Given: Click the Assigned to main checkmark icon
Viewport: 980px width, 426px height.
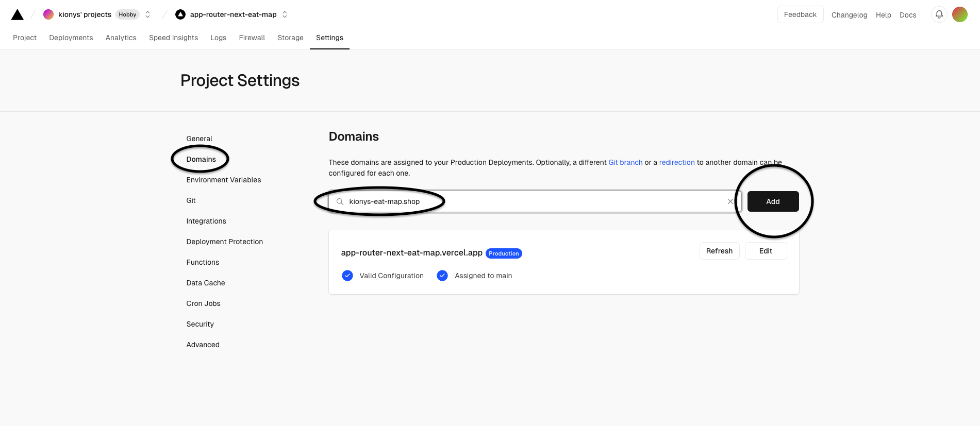Looking at the screenshot, I should pyautogui.click(x=442, y=276).
